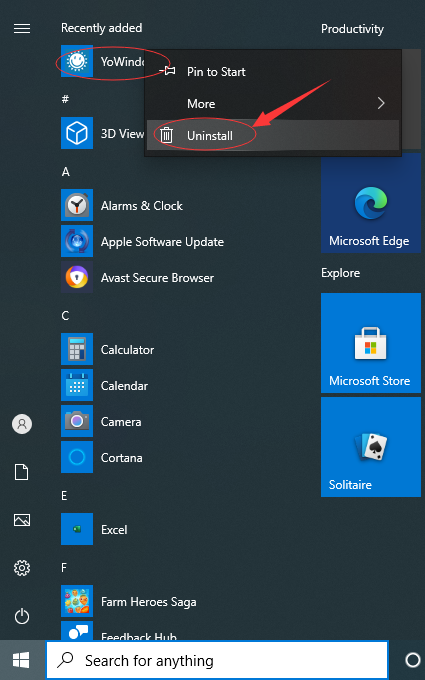This screenshot has width=425, height=680.
Task: Click the Windows Start button
Action: click(21, 660)
